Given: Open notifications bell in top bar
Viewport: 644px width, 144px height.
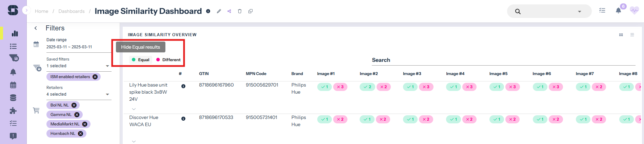Looking at the screenshot, I should [618, 11].
